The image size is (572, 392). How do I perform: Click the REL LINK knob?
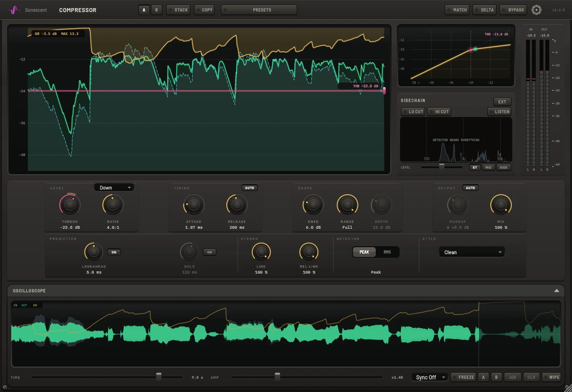(309, 252)
